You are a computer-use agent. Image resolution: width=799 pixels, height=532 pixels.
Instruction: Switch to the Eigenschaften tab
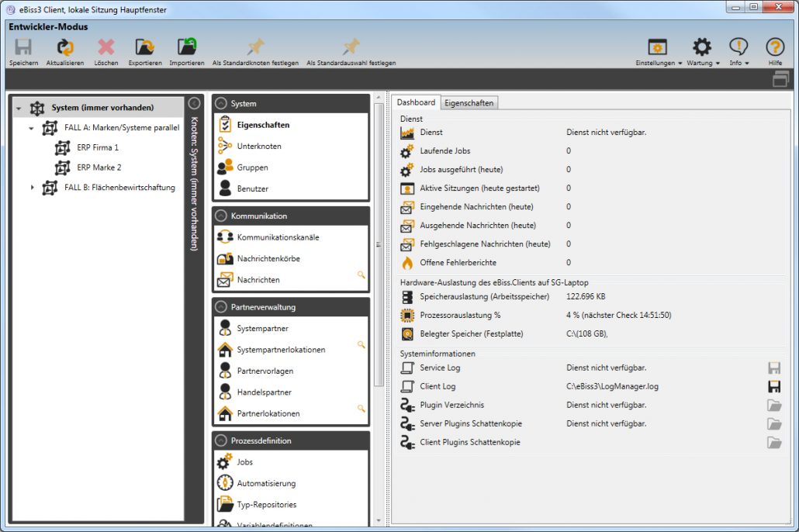[469, 103]
